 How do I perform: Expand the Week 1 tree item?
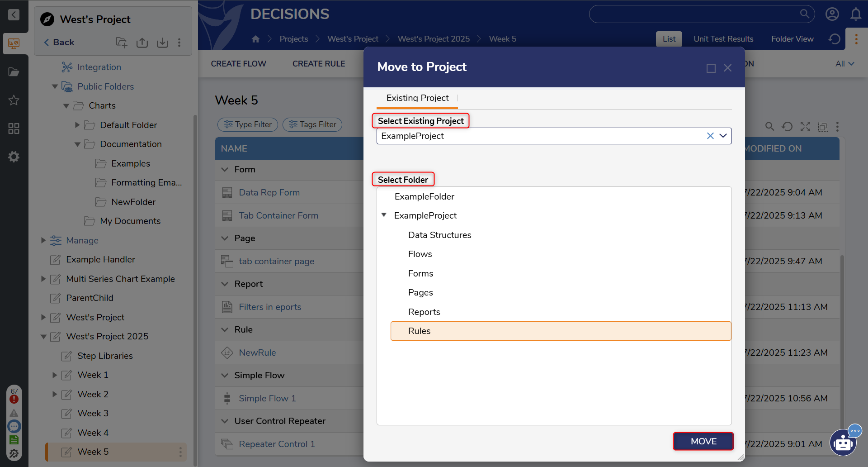click(x=55, y=375)
